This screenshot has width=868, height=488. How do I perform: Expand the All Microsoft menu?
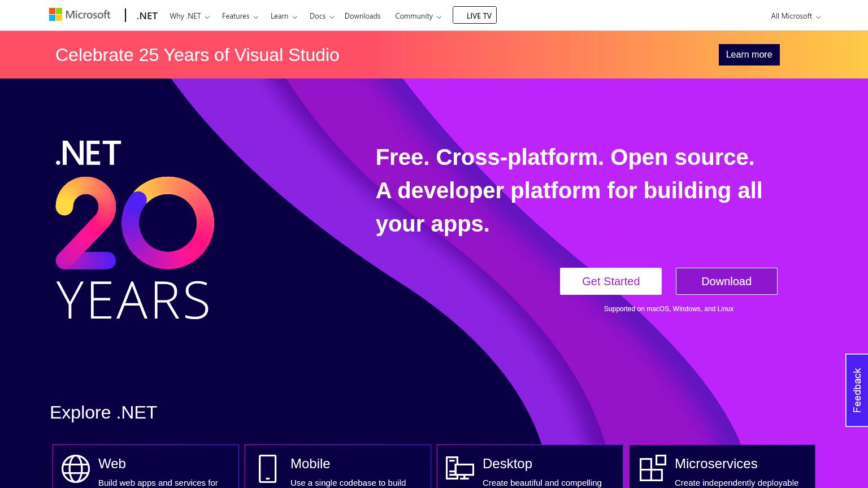(x=796, y=16)
